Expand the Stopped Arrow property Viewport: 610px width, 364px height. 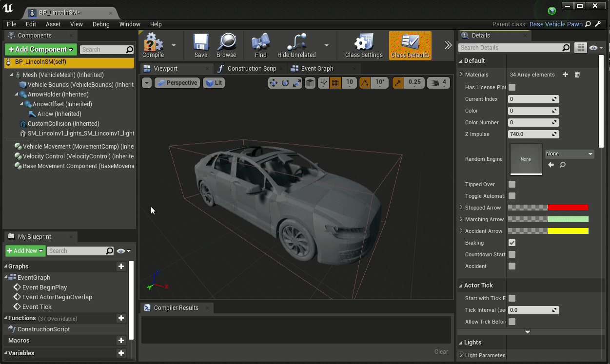[460, 208]
